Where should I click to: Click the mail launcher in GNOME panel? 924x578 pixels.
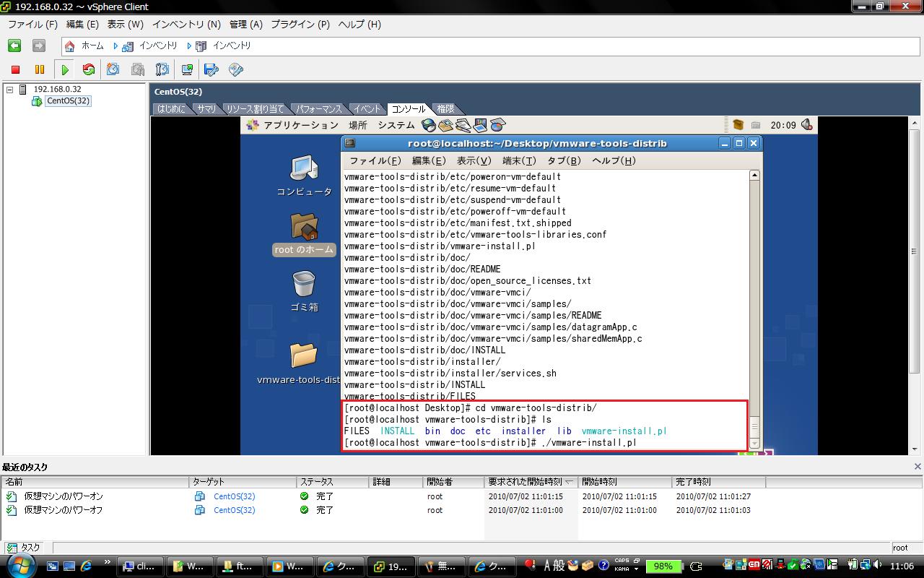[x=445, y=125]
